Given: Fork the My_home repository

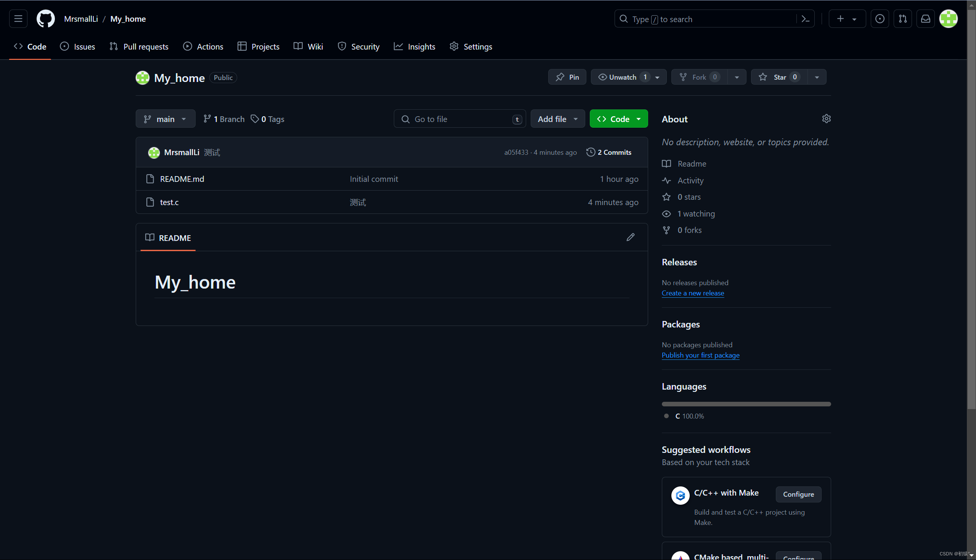Looking at the screenshot, I should tap(699, 77).
